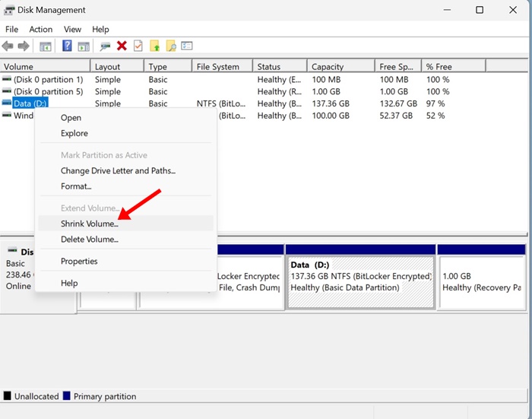The width and height of the screenshot is (532, 419).
Task: Click drive icon beside Data (D:) row
Action: (x=6, y=103)
